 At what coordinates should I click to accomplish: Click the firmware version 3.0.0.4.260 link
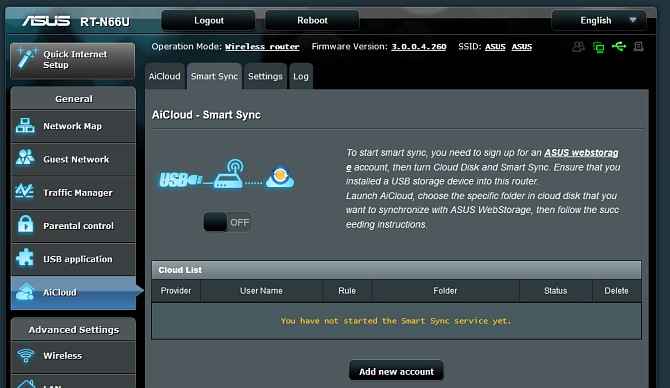[419, 47]
